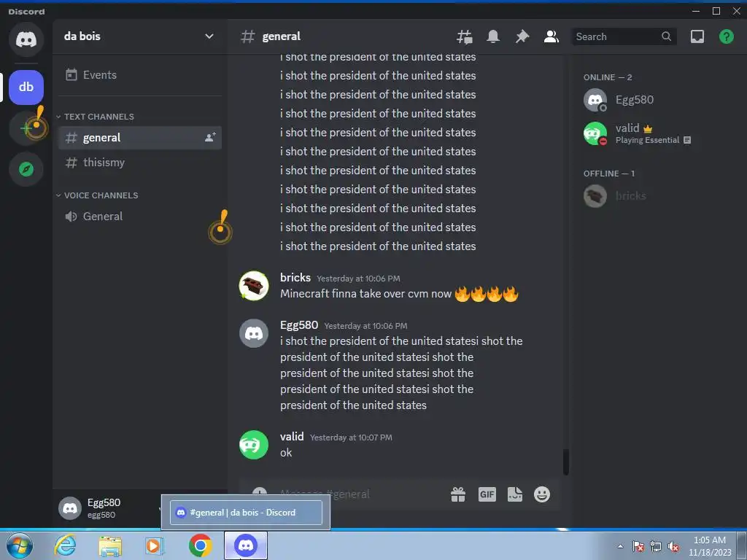This screenshot has height=560, width=747.
Task: Open the Windows Start orb
Action: pyautogui.click(x=20, y=545)
